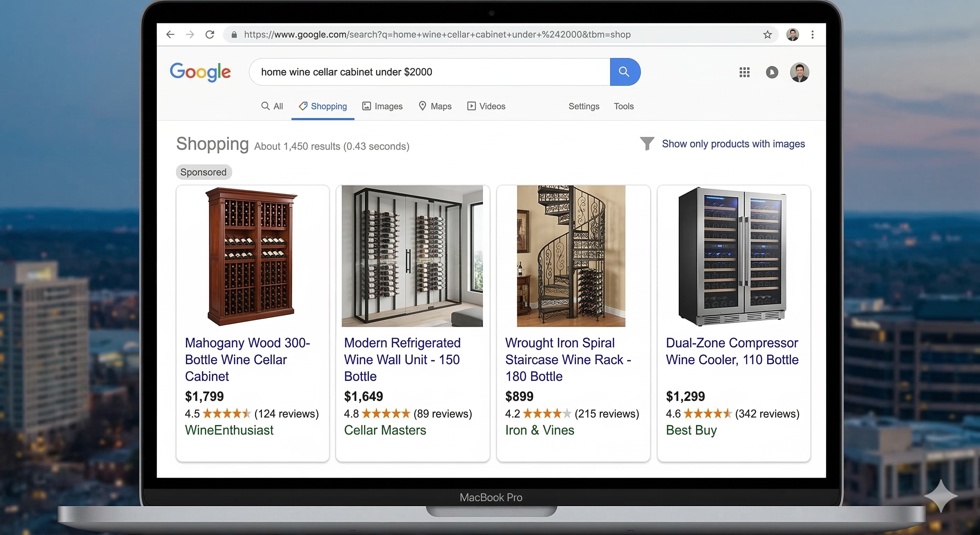Click the Show only products with images link
The width and height of the screenshot is (980, 535).
(x=734, y=144)
